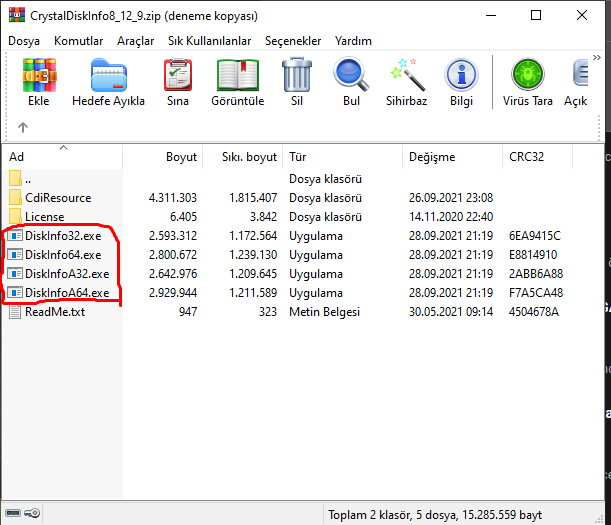Click the date 26.09.2021 23:08

(451, 198)
